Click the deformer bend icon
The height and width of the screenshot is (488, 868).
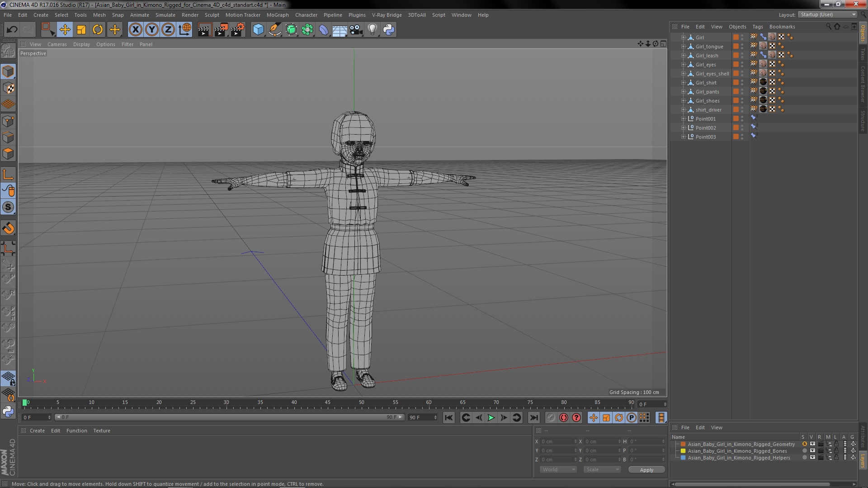pos(324,30)
